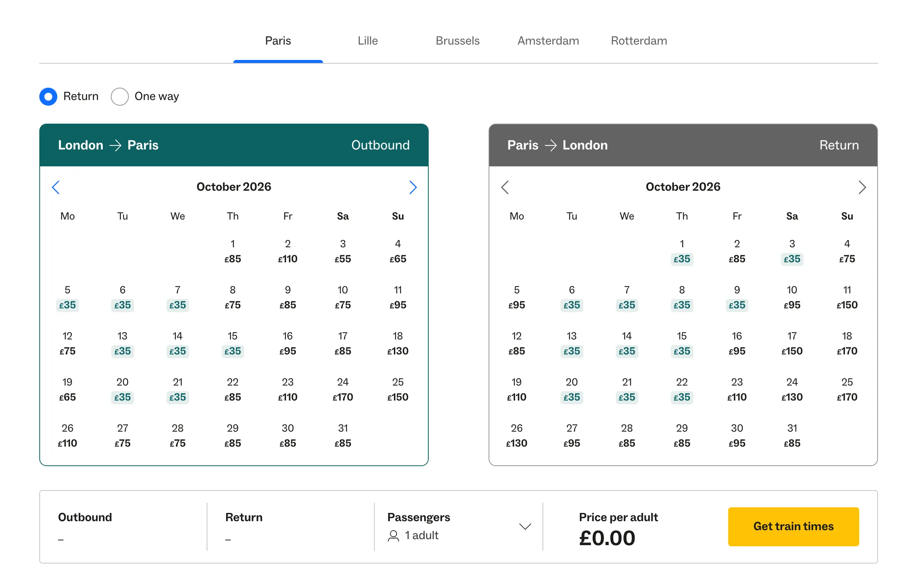The height and width of the screenshot is (577, 924).
Task: Pick return 18 October at £170
Action: tap(847, 344)
